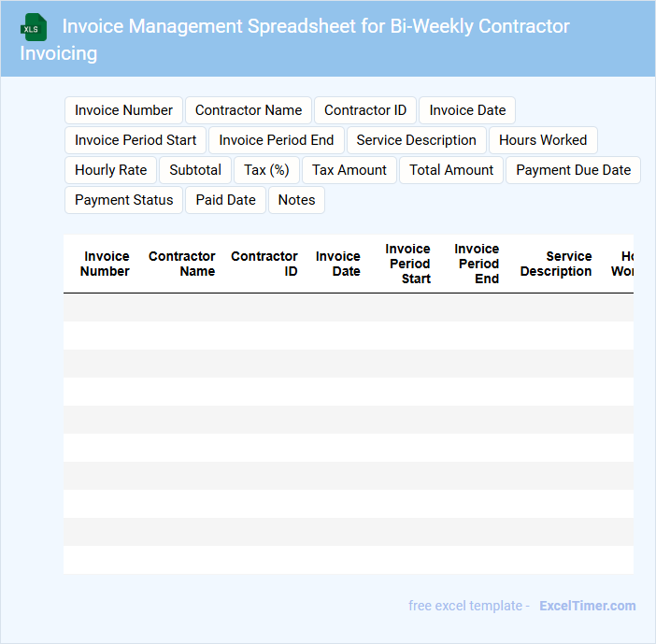This screenshot has width=656, height=644.
Task: Select the Tax (%) tag
Action: pos(266,170)
